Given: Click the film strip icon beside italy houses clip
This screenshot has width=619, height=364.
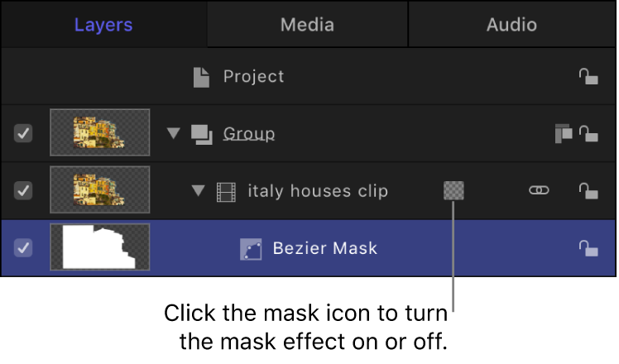Looking at the screenshot, I should point(226,191).
